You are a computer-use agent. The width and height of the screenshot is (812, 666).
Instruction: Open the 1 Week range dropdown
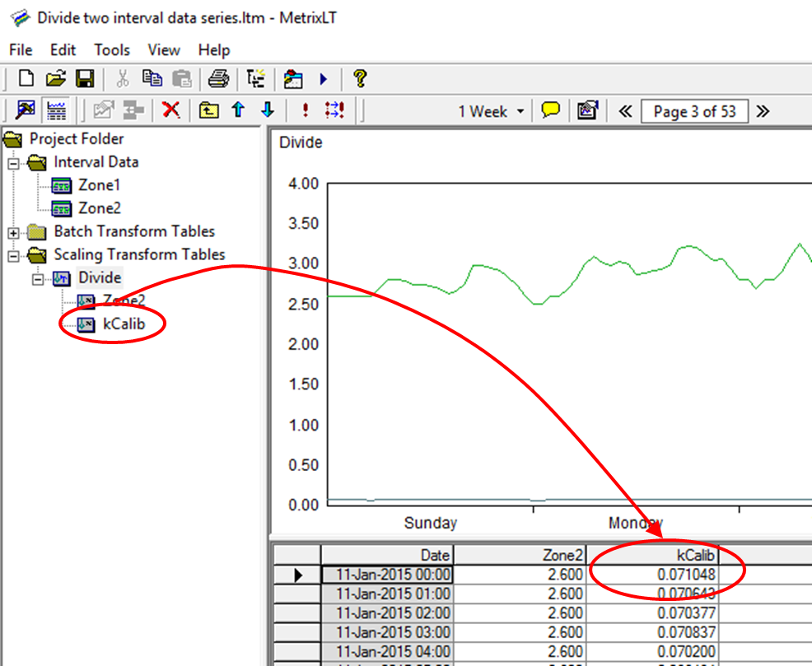tap(492, 111)
